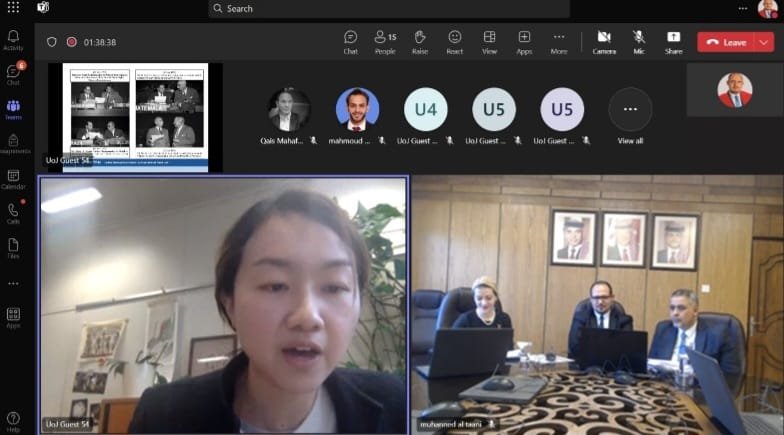Unmute the Mic
This screenshot has width=784, height=435.
[639, 42]
